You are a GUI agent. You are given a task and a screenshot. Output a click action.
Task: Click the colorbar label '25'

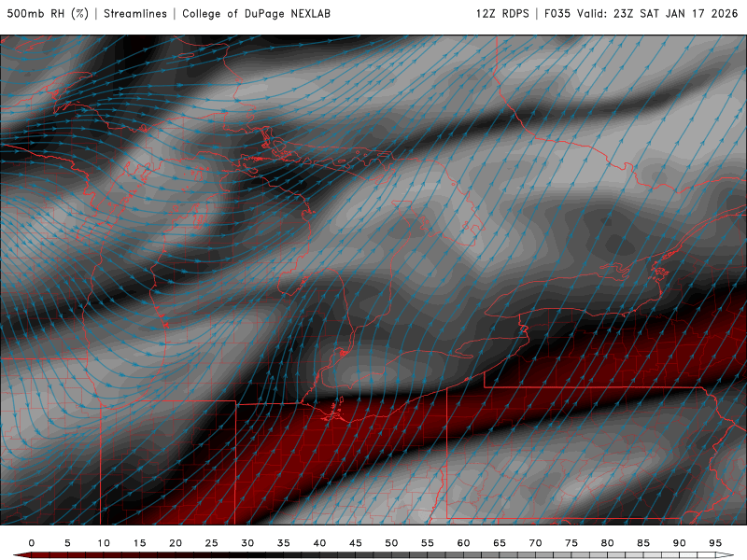212,543
